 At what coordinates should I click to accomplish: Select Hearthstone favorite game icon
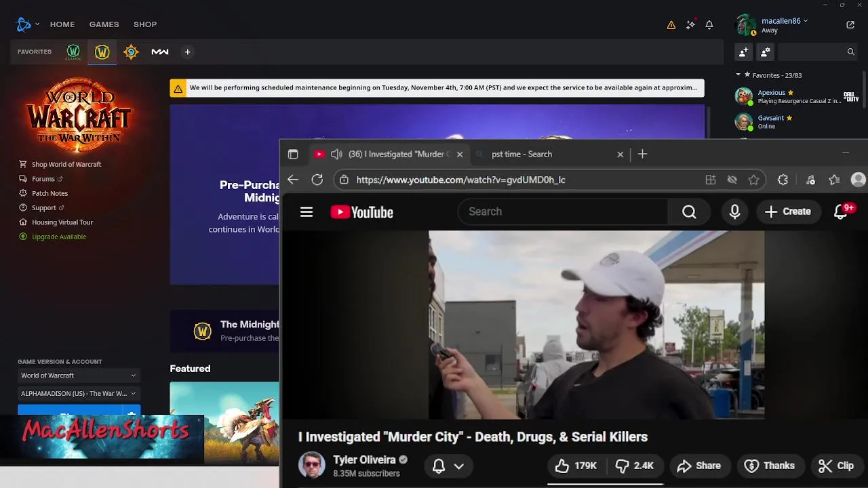(x=131, y=52)
